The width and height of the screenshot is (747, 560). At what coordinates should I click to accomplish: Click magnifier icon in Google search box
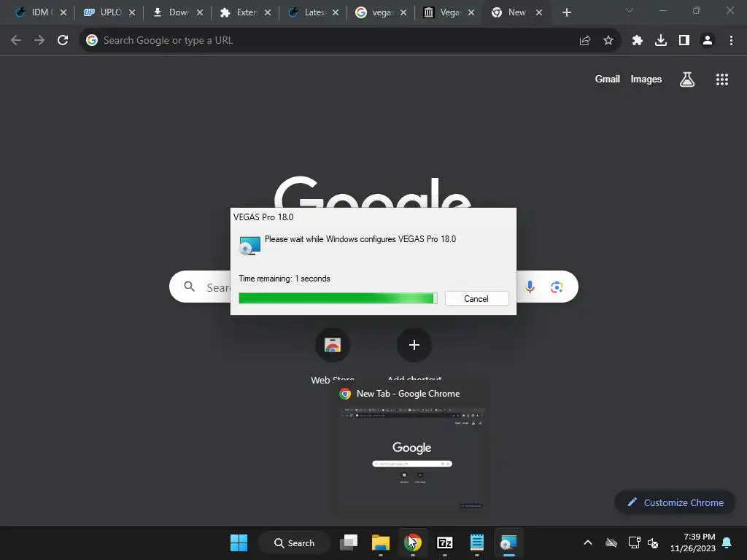pyautogui.click(x=190, y=287)
